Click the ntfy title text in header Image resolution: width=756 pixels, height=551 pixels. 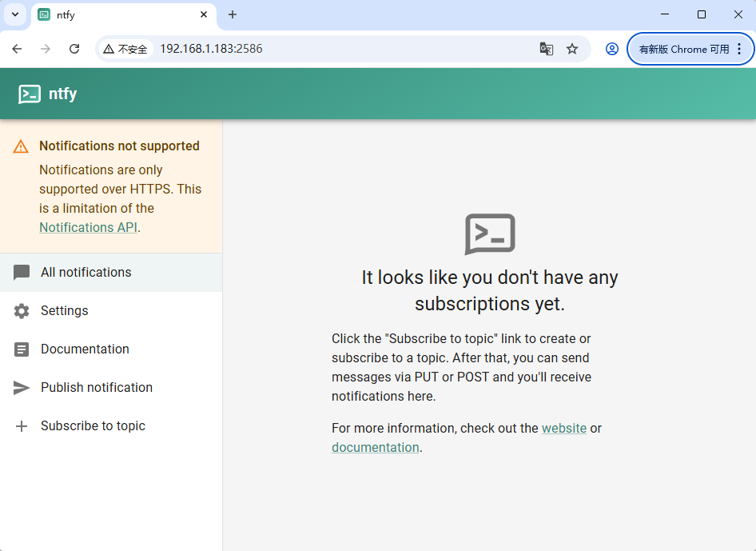click(x=62, y=94)
